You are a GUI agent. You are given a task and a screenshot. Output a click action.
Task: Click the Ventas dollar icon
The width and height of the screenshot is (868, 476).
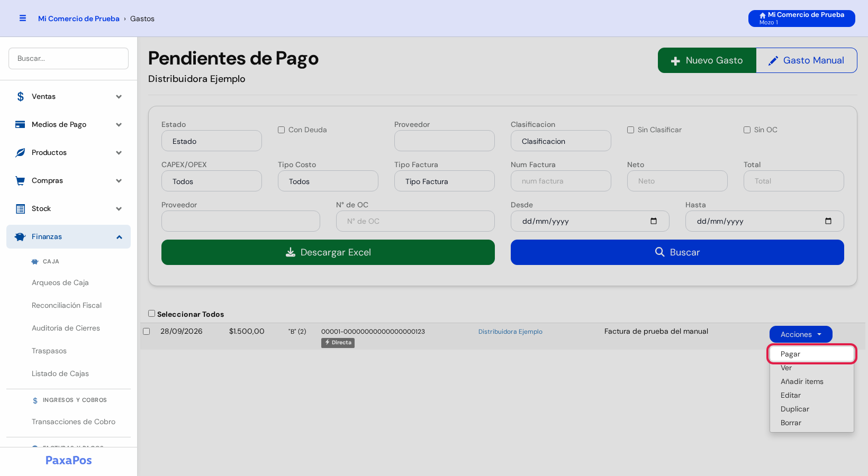[20, 96]
